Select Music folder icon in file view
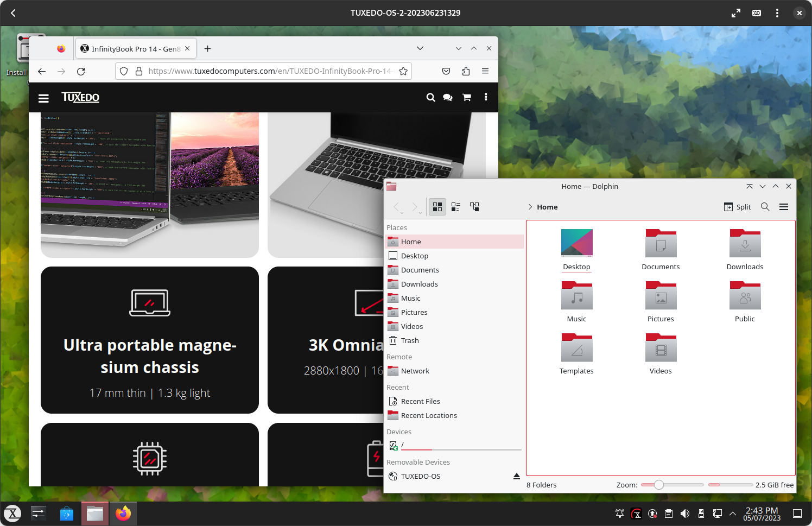 point(576,295)
